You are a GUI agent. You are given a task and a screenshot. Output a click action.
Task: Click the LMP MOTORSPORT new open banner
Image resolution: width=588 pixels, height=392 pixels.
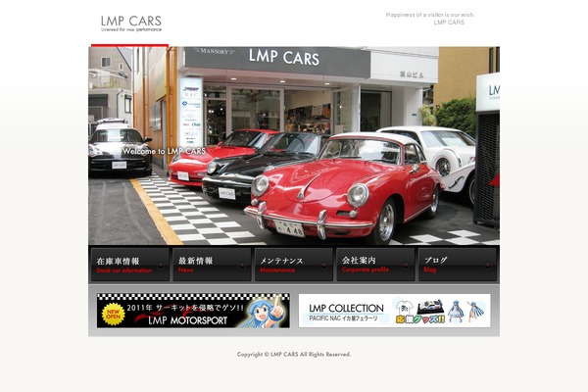coord(193,311)
